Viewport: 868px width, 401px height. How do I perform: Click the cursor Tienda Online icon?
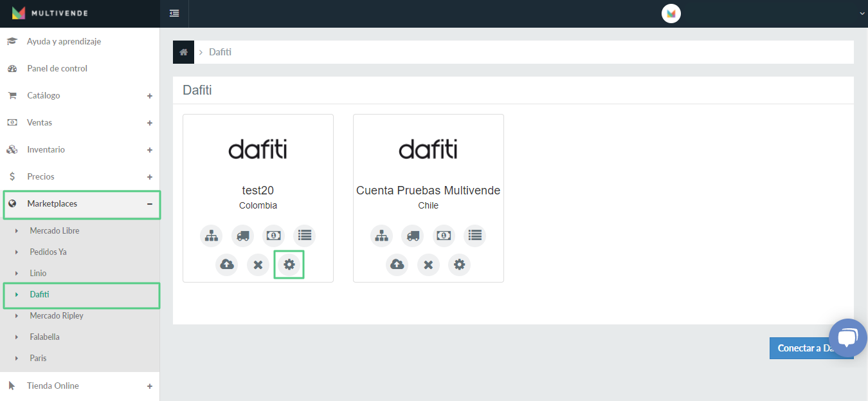[x=12, y=386]
